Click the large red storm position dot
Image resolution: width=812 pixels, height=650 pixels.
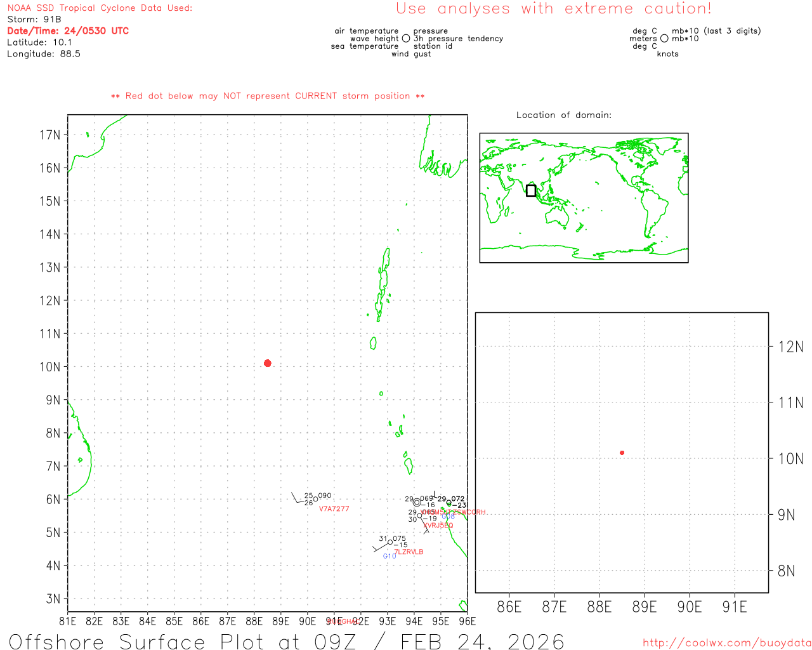tap(267, 363)
